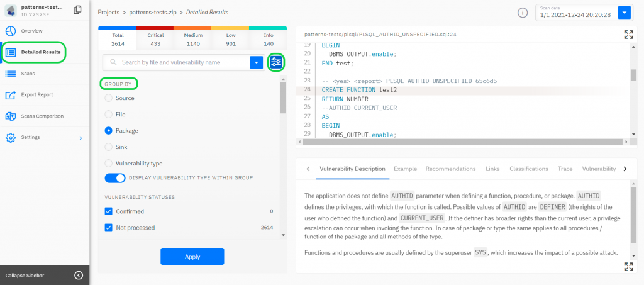
Task: Click the filter panel vertical scrollbar
Action: pos(283,99)
